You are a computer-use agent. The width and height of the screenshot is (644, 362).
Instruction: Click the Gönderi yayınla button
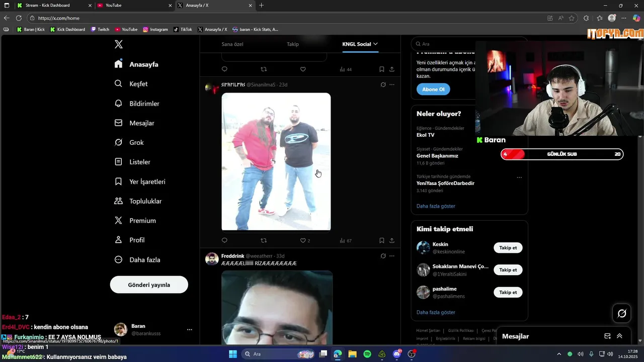tap(149, 285)
